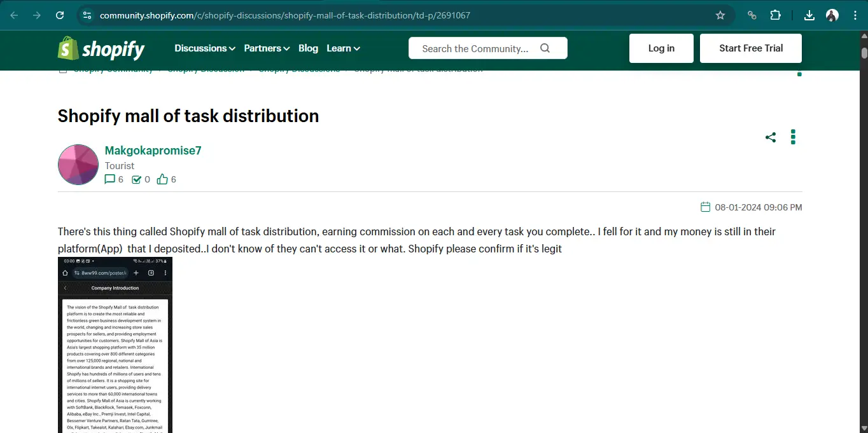The image size is (868, 433).
Task: Go back using browser back arrow
Action: [x=14, y=15]
